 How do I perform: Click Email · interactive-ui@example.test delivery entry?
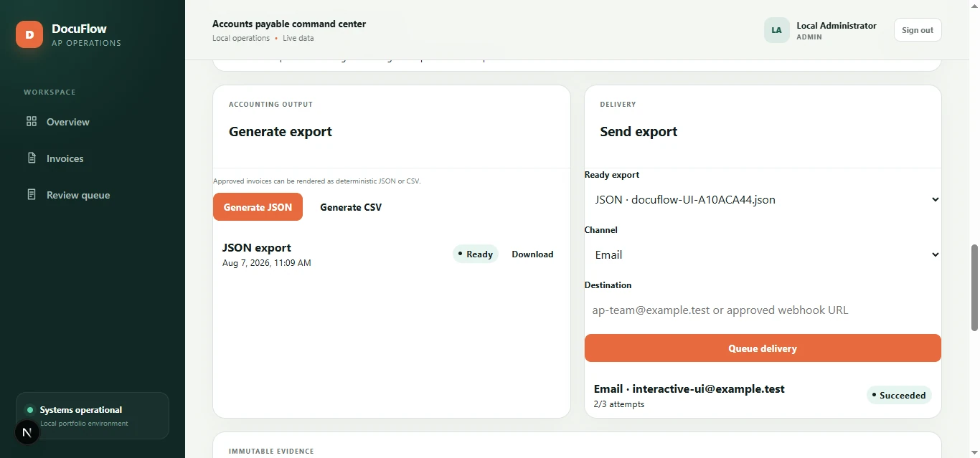coord(689,389)
